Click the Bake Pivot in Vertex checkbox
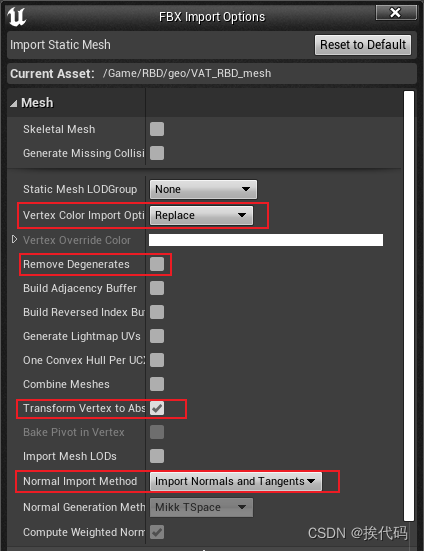The width and height of the screenshot is (424, 551). click(157, 432)
